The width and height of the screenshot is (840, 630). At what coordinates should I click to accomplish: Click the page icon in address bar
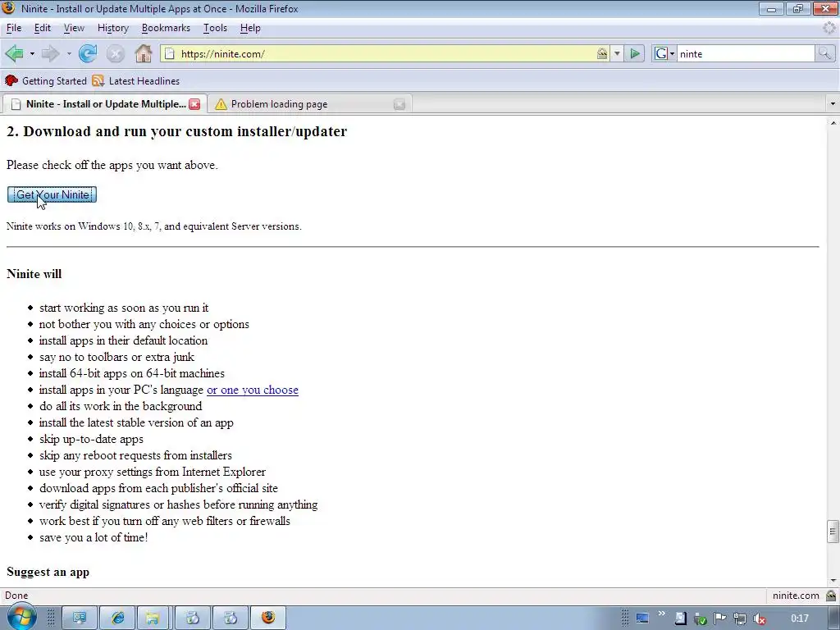pyautogui.click(x=169, y=53)
